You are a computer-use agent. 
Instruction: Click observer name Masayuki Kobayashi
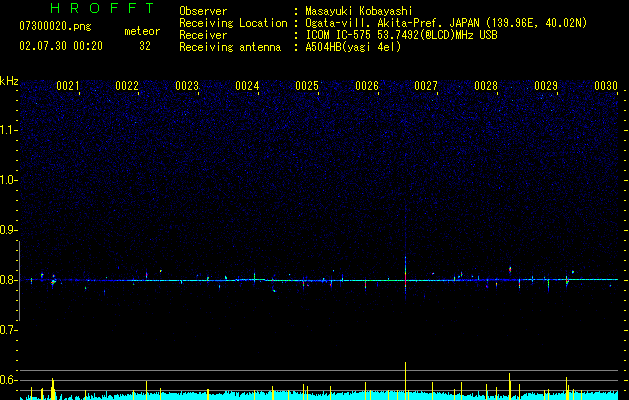point(359,11)
